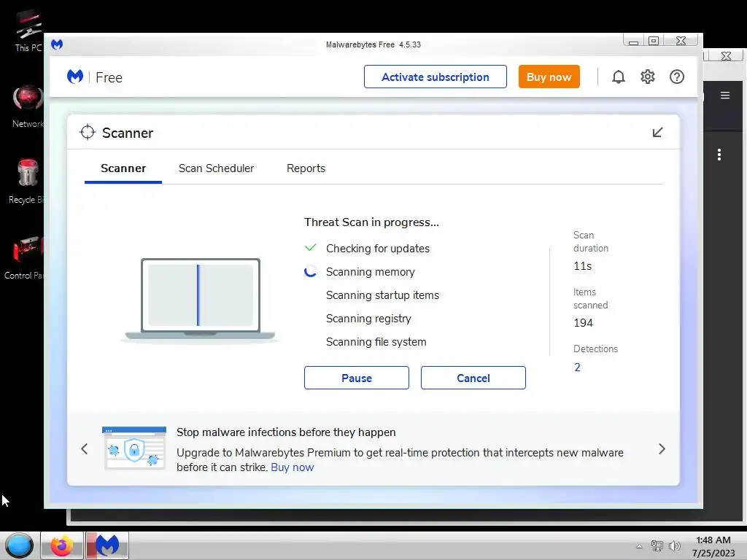Collapse the Scanner panel with arrow icon
747x560 pixels.
(657, 133)
